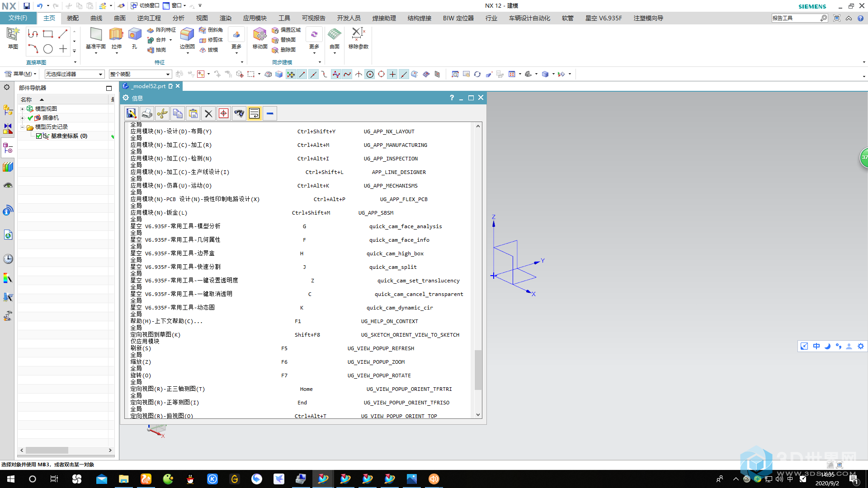Image resolution: width=868 pixels, height=488 pixels.
Task: Open the constraint navigator sidebar icon
Action: (x=8, y=129)
